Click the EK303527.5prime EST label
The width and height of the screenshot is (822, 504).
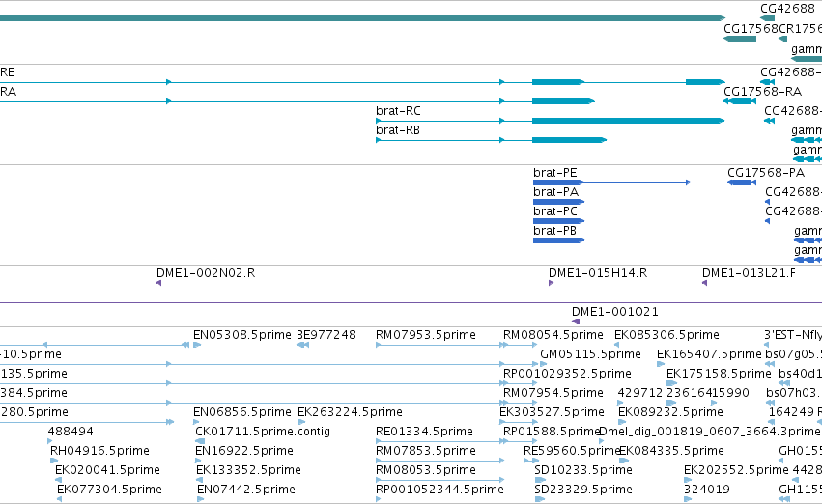pyautogui.click(x=552, y=412)
